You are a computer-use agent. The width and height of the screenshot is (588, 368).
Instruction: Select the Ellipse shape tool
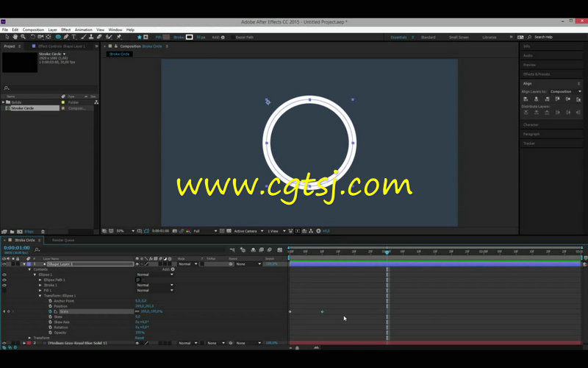[58, 37]
